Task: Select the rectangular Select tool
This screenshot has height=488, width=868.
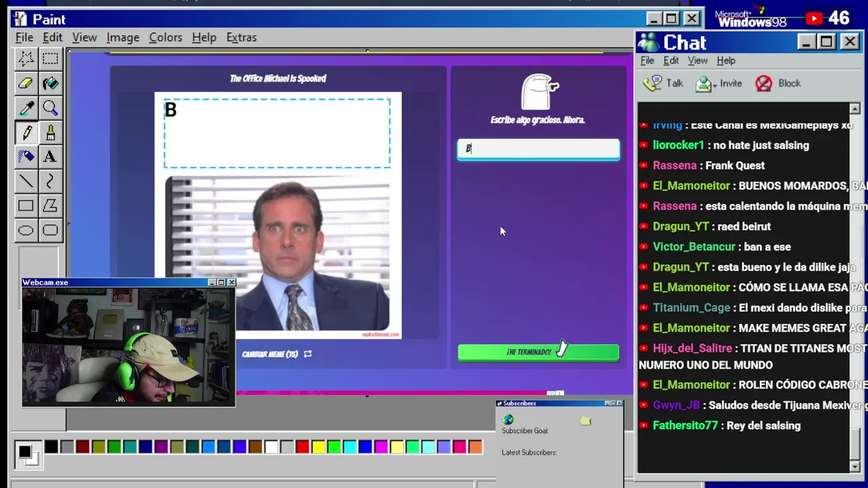Action: click(50, 59)
